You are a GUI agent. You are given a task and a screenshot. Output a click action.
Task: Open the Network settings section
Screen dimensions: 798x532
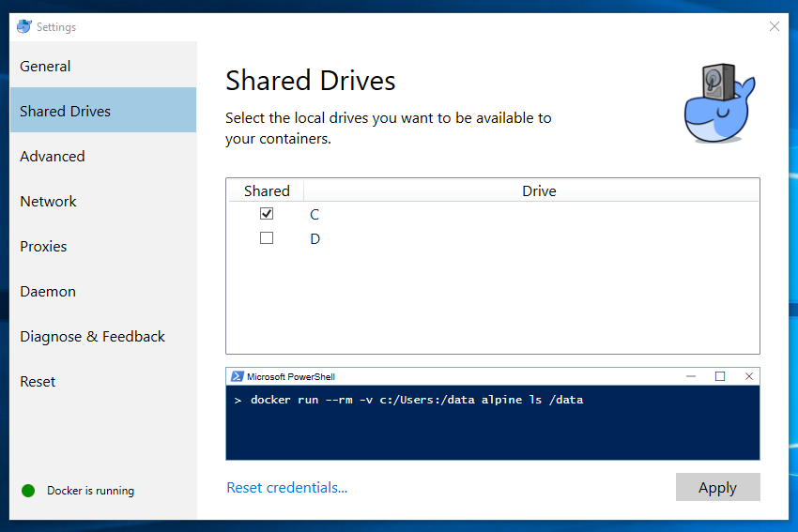pyautogui.click(x=103, y=202)
